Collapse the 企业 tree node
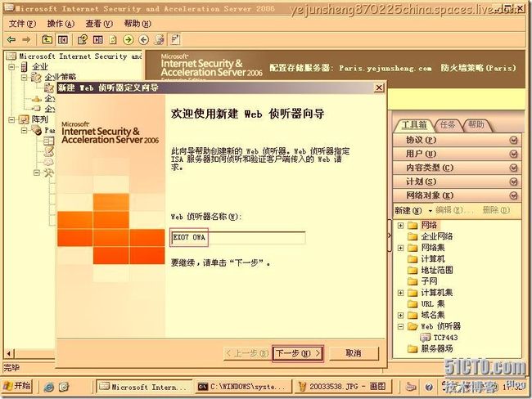This screenshot has width=532, height=399. click(x=11, y=67)
